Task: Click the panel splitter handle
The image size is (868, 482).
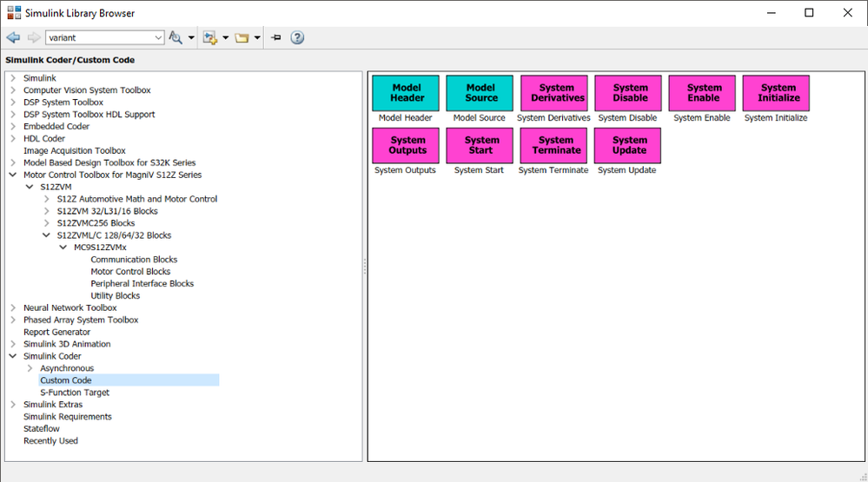Action: [x=365, y=266]
